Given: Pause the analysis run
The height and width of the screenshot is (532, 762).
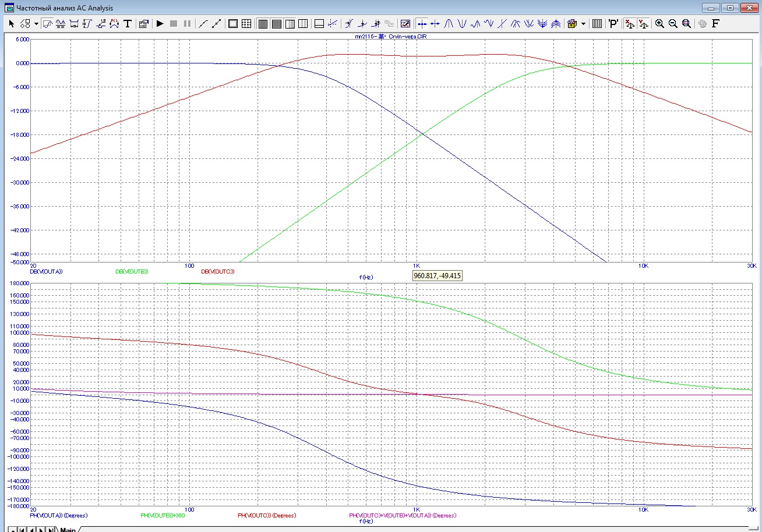Looking at the screenshot, I should [x=187, y=24].
